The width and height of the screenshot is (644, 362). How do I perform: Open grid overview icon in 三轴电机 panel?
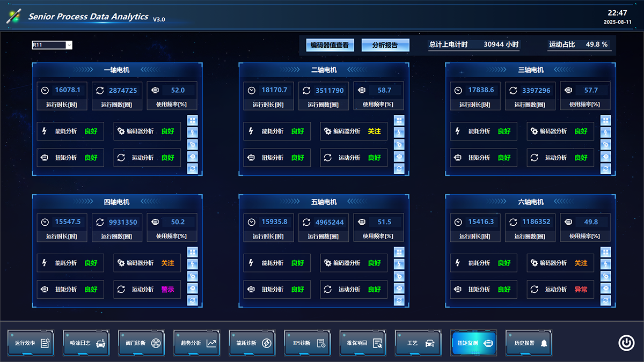(605, 121)
